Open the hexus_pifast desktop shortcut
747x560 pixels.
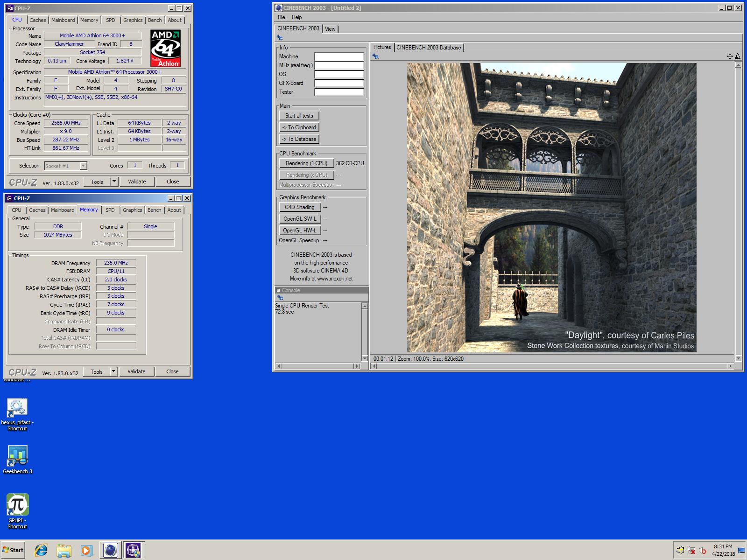click(17, 414)
